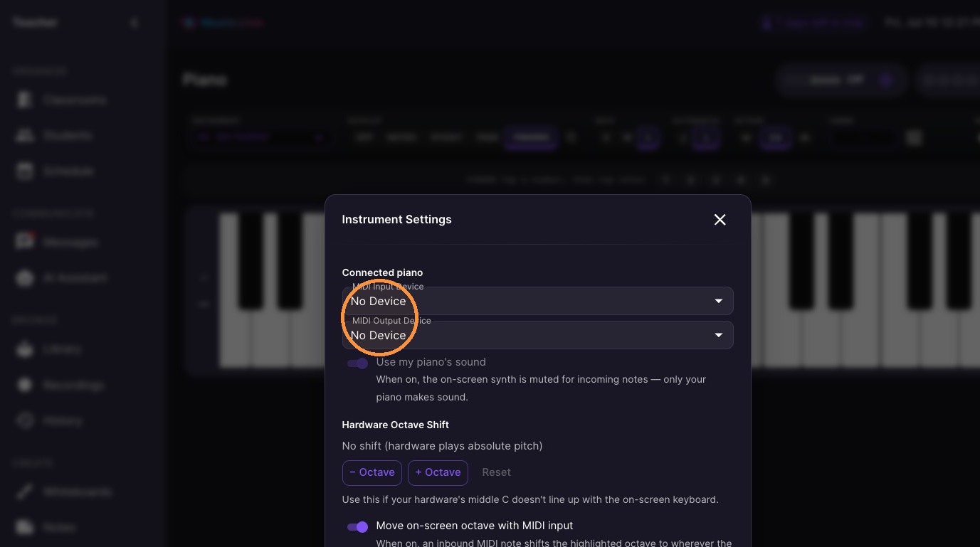Click the − Octave button
Viewport: 980px width, 547px height.
(372, 472)
